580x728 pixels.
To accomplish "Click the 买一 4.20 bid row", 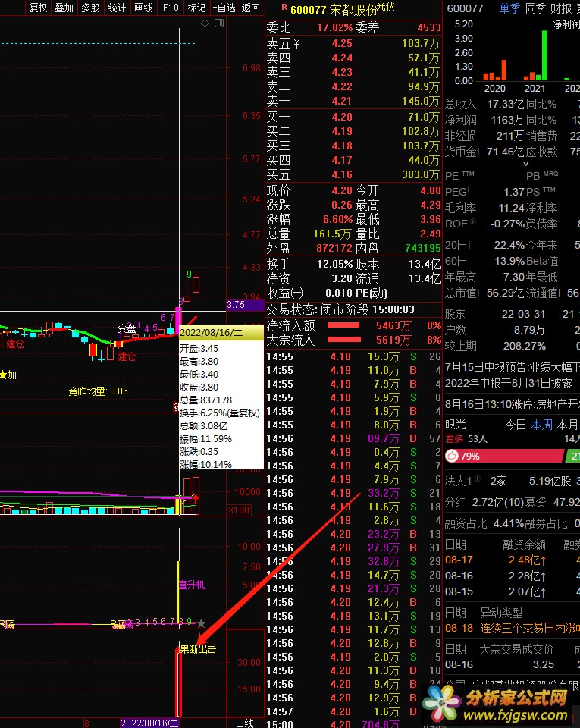I will coord(353,117).
